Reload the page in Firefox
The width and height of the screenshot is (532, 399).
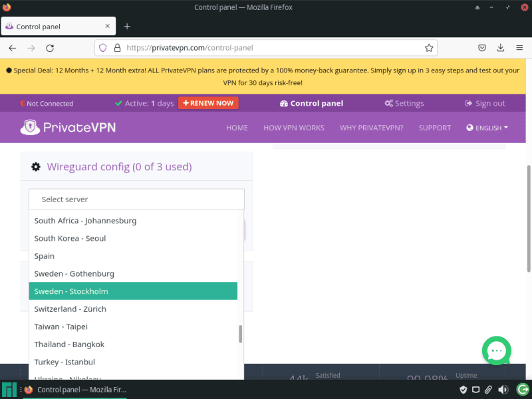[x=49, y=48]
